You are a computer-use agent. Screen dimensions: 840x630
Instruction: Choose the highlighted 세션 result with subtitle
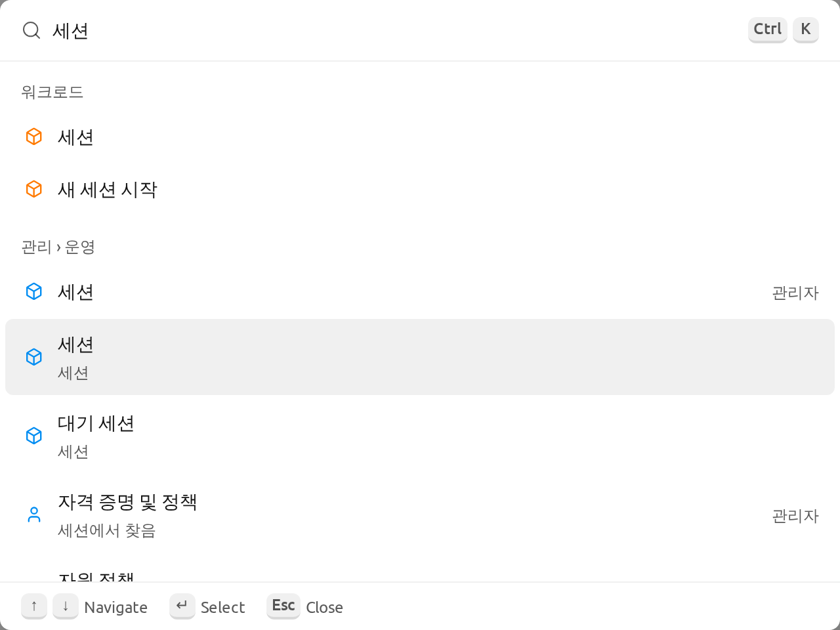420,357
